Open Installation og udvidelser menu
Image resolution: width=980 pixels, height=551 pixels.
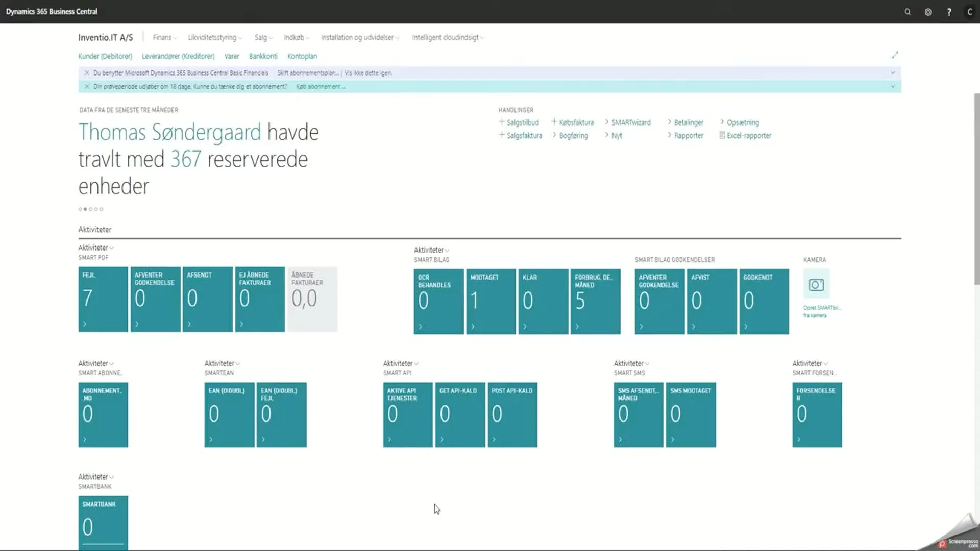(360, 37)
